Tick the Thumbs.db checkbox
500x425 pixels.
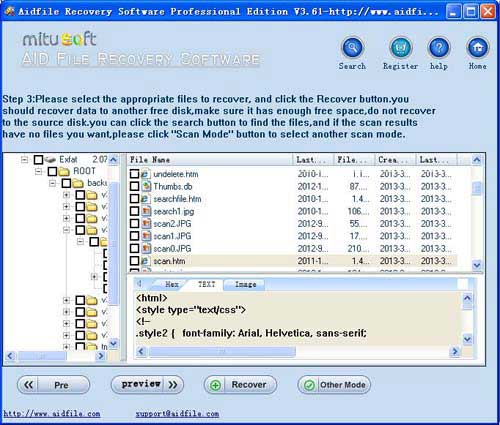pyautogui.click(x=134, y=186)
